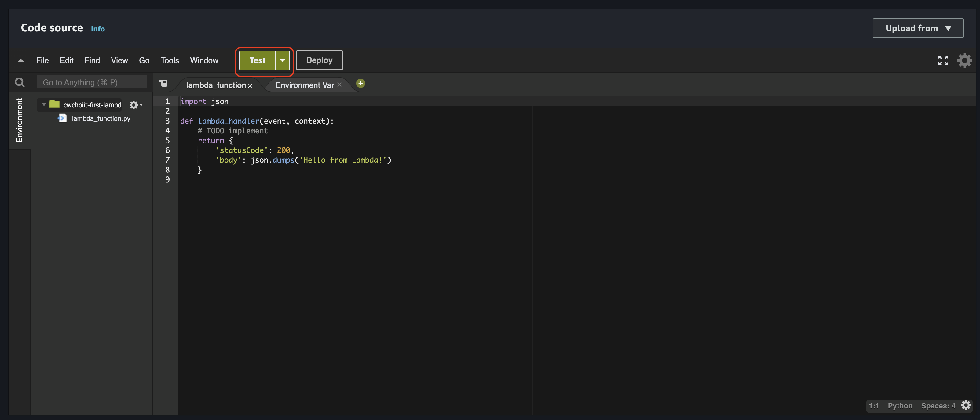Close the lambda_function tab
The width and height of the screenshot is (980, 420).
[250, 85]
